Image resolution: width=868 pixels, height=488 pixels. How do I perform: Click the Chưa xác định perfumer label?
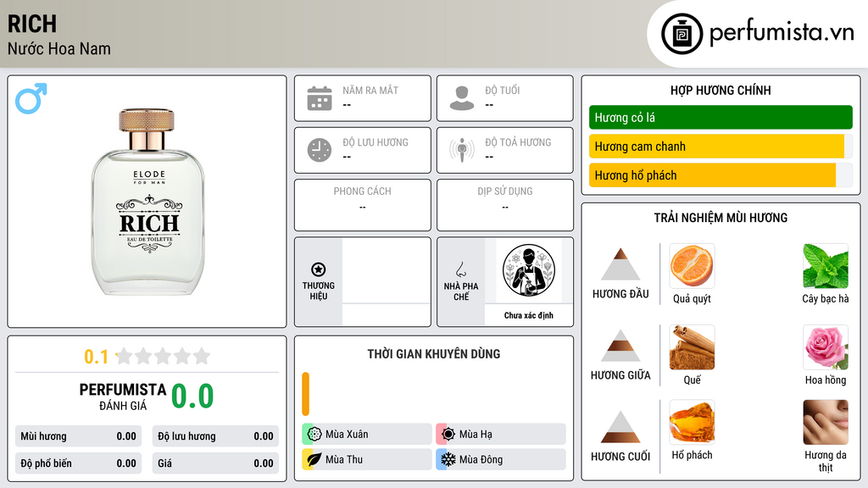529,315
